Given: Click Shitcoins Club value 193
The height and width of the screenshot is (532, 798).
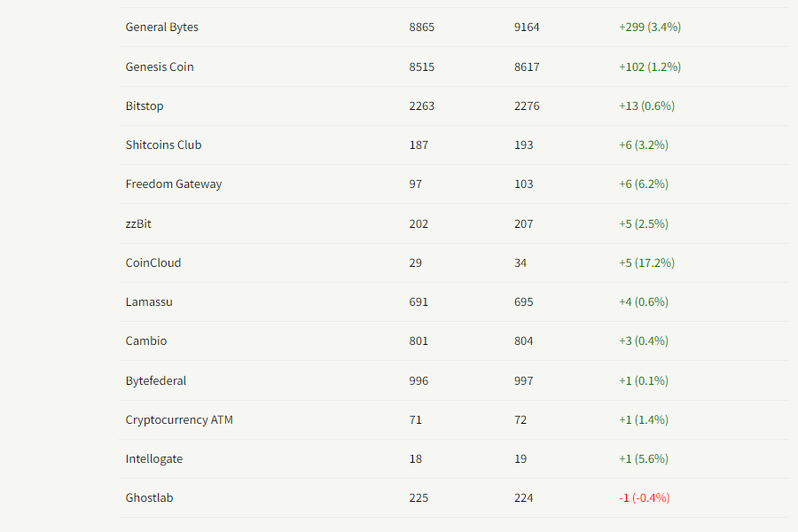Looking at the screenshot, I should tap(524, 145).
